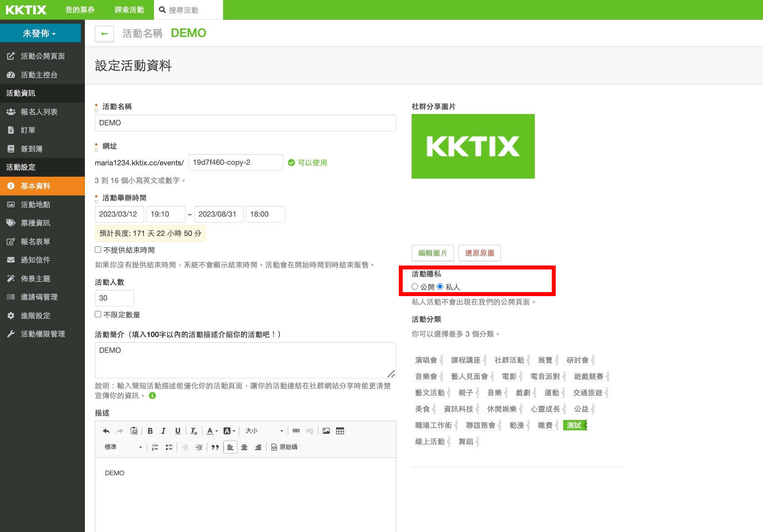Open the text color picker

212,431
